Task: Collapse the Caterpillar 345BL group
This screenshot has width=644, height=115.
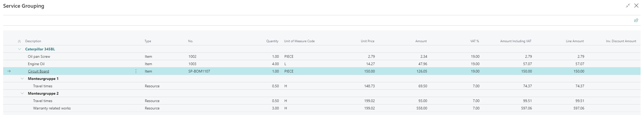Action: coord(19,49)
